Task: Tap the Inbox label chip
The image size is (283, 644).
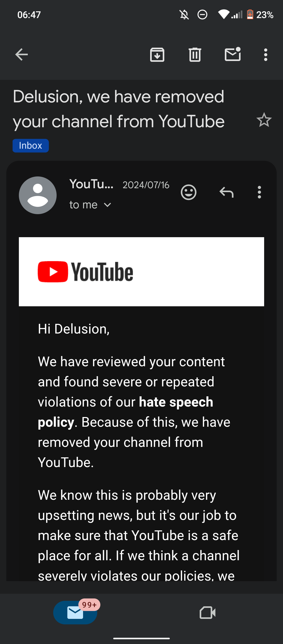Action: pos(31,146)
